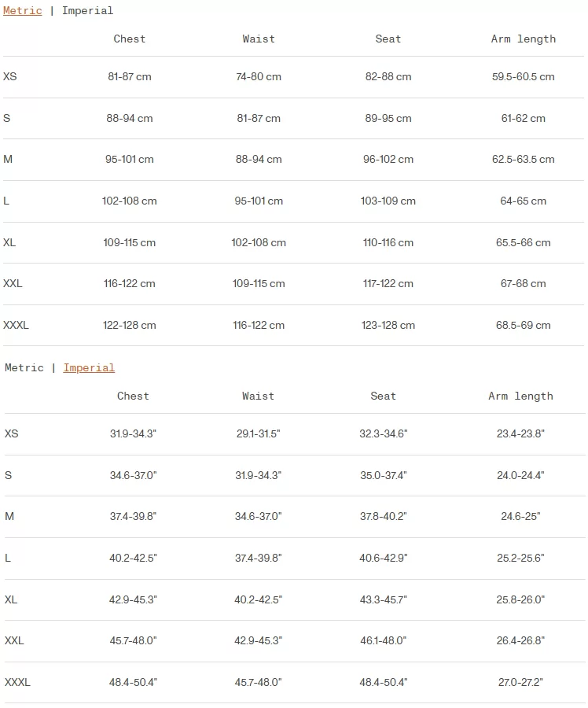This screenshot has height=708, width=588.
Task: Select the 37.8-40.2" seat cell for M
Action: (x=383, y=516)
